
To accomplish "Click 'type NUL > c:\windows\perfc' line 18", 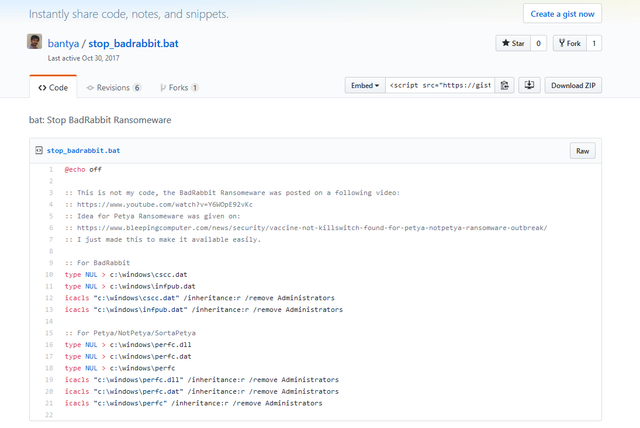I will click(120, 368).
